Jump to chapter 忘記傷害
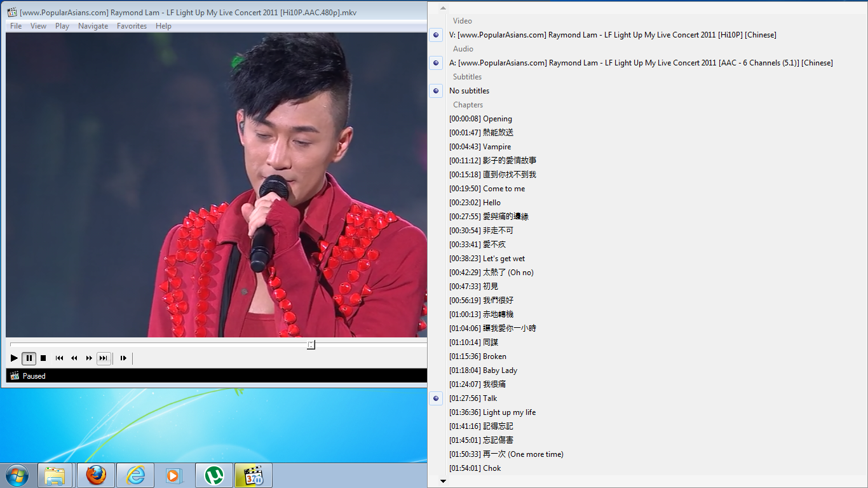Screen dimensions: 868x488 [648, 440]
